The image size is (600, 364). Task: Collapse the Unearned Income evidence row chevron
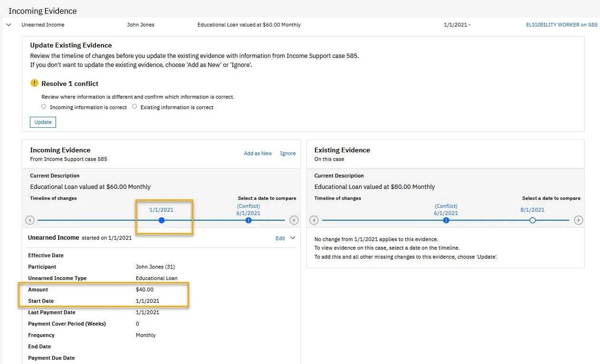tap(9, 25)
